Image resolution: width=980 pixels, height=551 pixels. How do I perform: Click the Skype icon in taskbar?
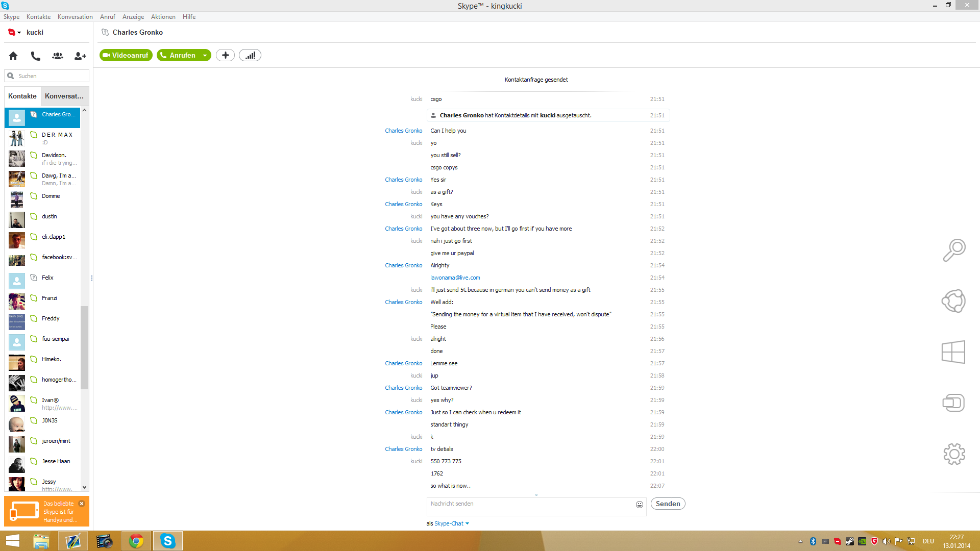click(168, 541)
